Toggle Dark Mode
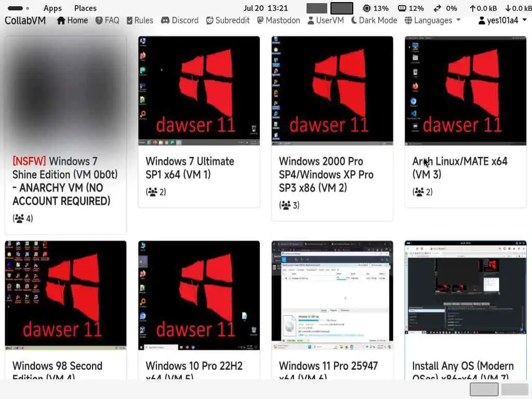The width and height of the screenshot is (532, 399). tap(374, 20)
